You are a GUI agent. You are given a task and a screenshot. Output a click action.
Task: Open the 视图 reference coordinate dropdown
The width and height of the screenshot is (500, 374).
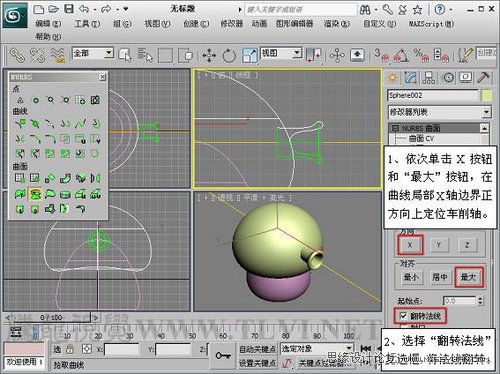(297, 53)
